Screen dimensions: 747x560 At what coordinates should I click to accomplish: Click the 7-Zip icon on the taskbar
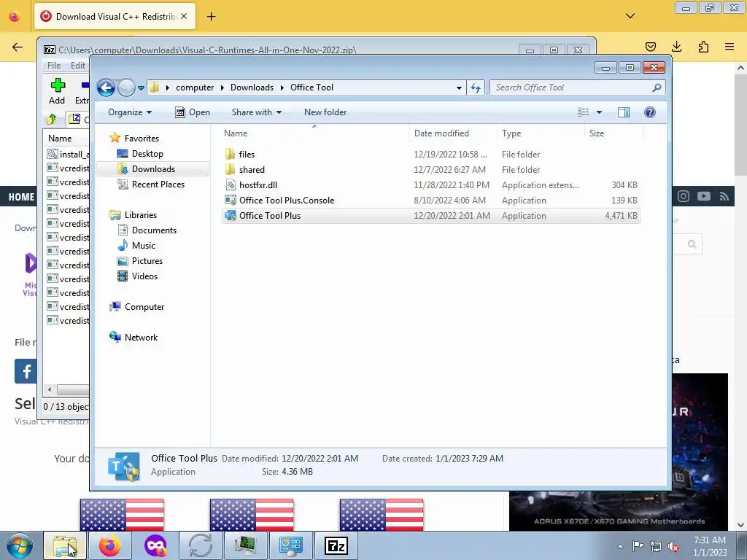click(336, 545)
